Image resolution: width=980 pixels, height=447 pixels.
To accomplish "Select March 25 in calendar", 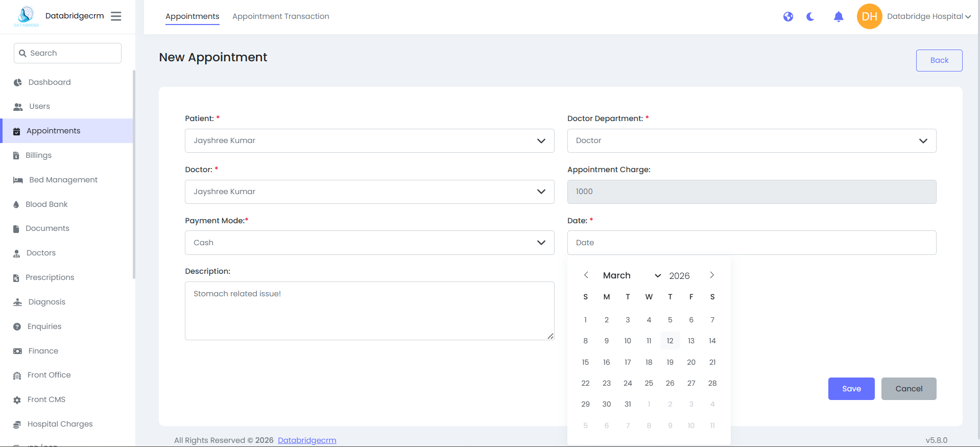I will [649, 383].
